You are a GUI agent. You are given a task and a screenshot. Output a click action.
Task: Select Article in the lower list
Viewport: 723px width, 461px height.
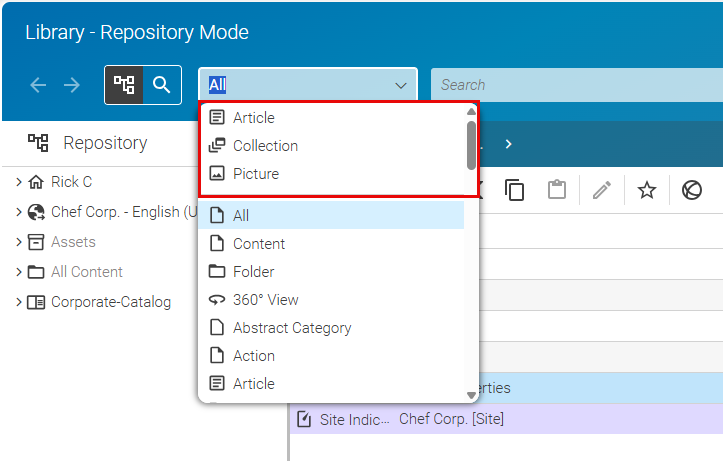pyautogui.click(x=331, y=384)
